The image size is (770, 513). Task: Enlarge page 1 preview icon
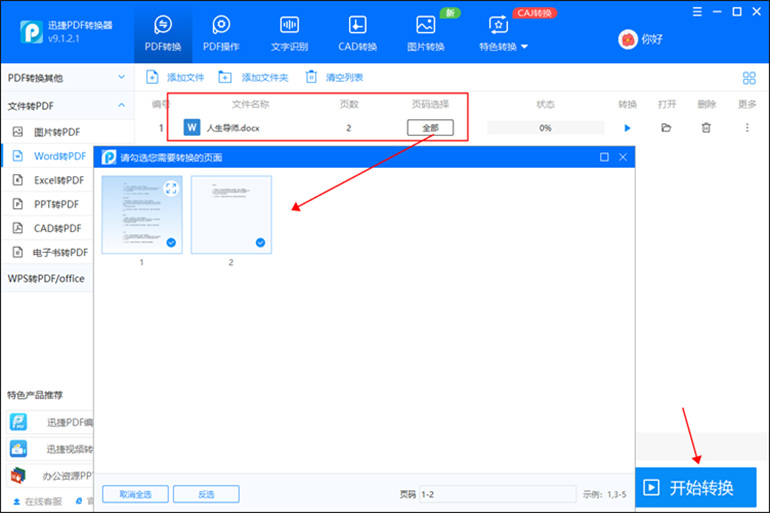coord(171,188)
